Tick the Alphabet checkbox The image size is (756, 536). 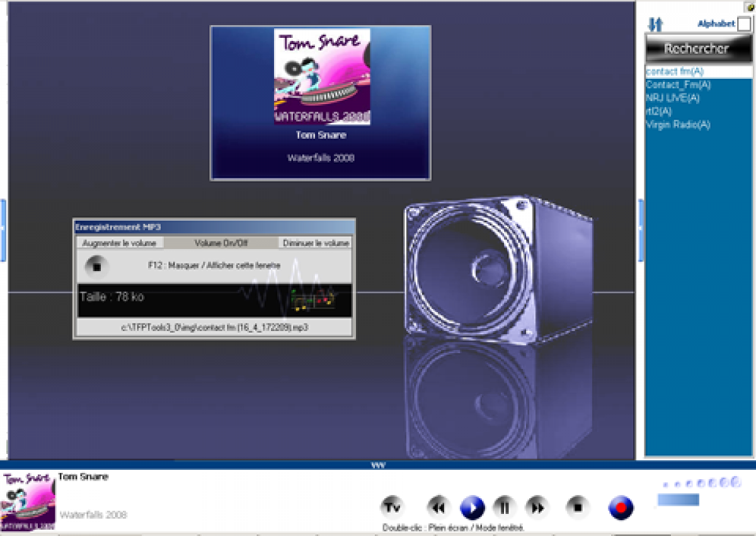(744, 24)
